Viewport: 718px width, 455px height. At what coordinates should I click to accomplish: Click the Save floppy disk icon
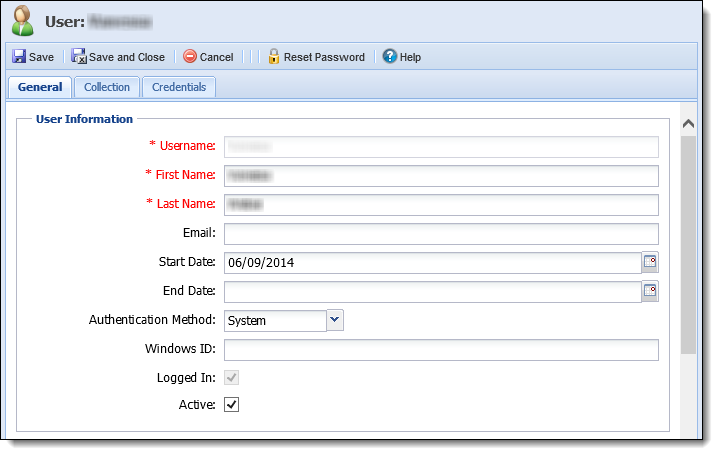(x=19, y=56)
